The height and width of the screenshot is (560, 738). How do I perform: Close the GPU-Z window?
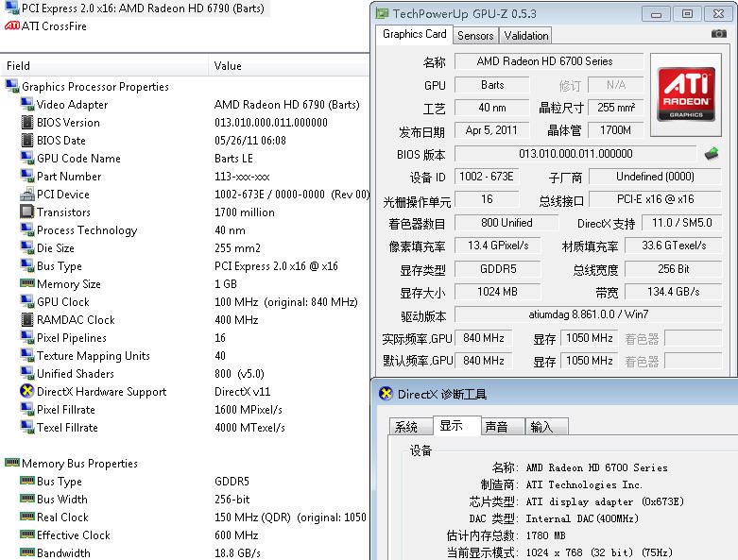(718, 14)
